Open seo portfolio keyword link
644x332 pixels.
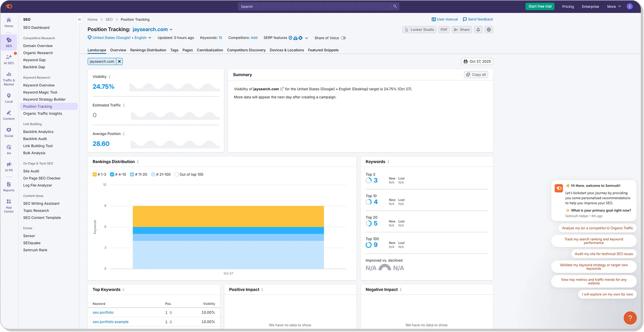point(103,312)
